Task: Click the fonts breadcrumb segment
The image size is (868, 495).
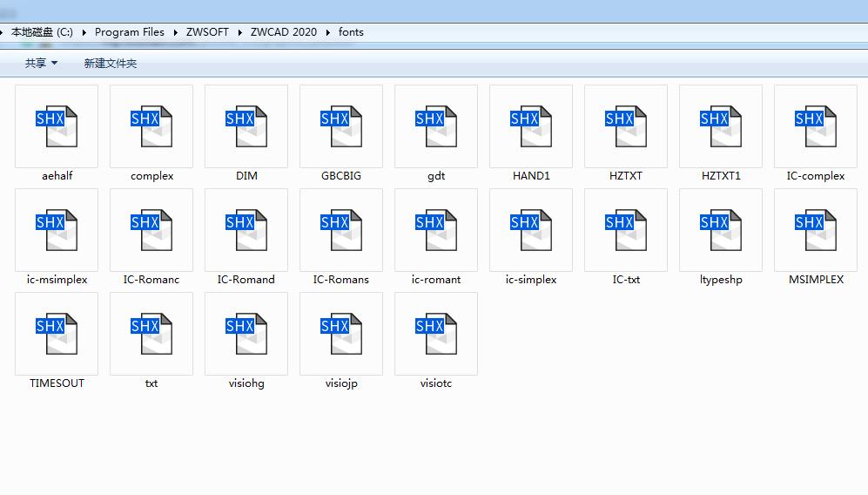Action: coord(351,32)
